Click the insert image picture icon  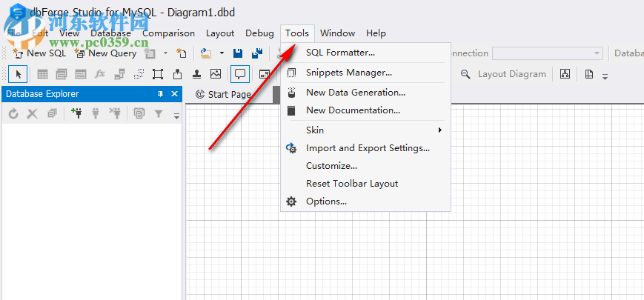(x=216, y=74)
